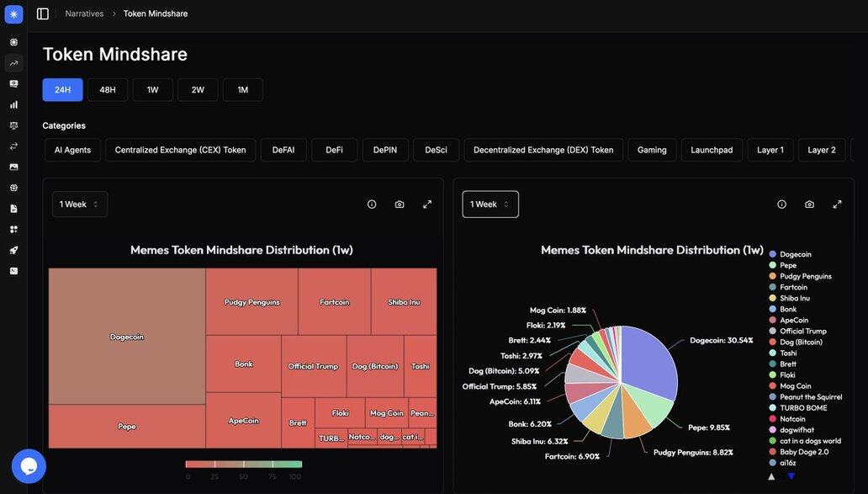Image resolution: width=868 pixels, height=494 pixels.
Task: Toggle Pudgy Penguins in the pie legend
Action: pyautogui.click(x=801, y=276)
